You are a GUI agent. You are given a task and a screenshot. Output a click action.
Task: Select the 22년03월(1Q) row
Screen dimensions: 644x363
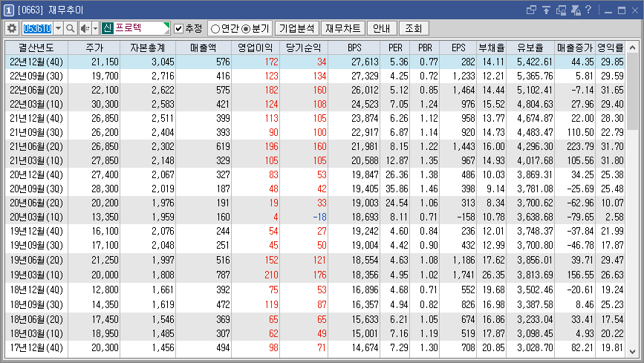tap(315, 105)
